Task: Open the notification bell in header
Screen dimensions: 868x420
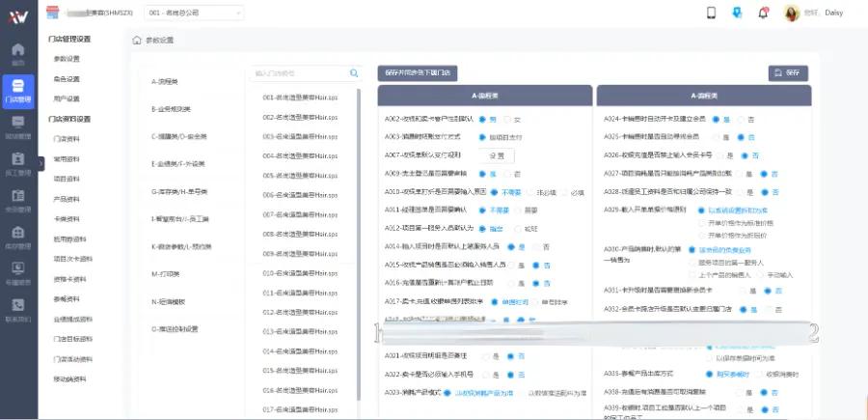Action: pyautogui.click(x=764, y=13)
